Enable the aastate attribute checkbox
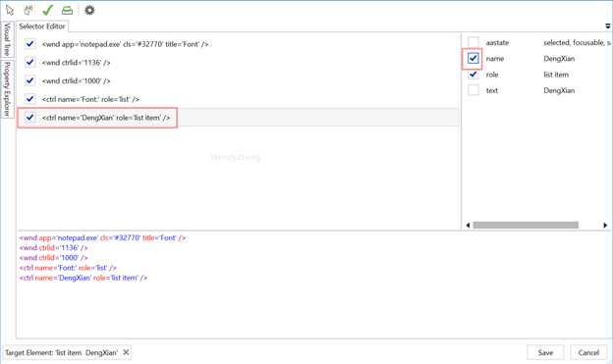 pos(474,42)
